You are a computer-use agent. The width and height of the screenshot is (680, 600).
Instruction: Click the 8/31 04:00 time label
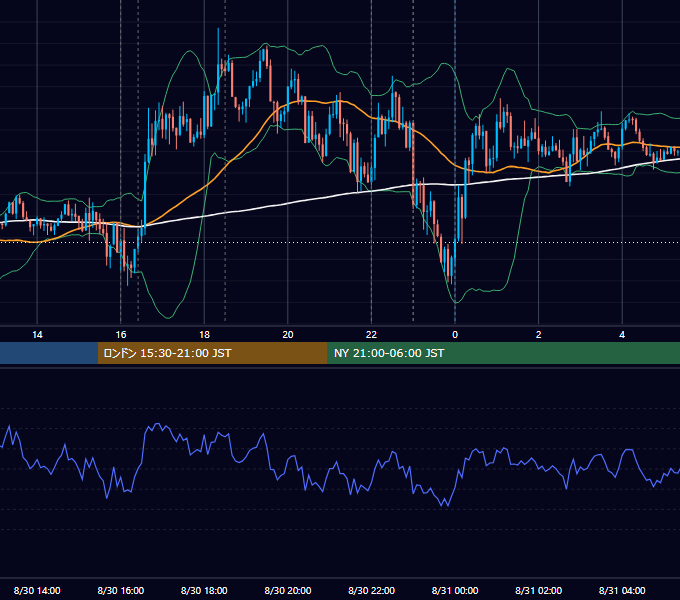622,590
